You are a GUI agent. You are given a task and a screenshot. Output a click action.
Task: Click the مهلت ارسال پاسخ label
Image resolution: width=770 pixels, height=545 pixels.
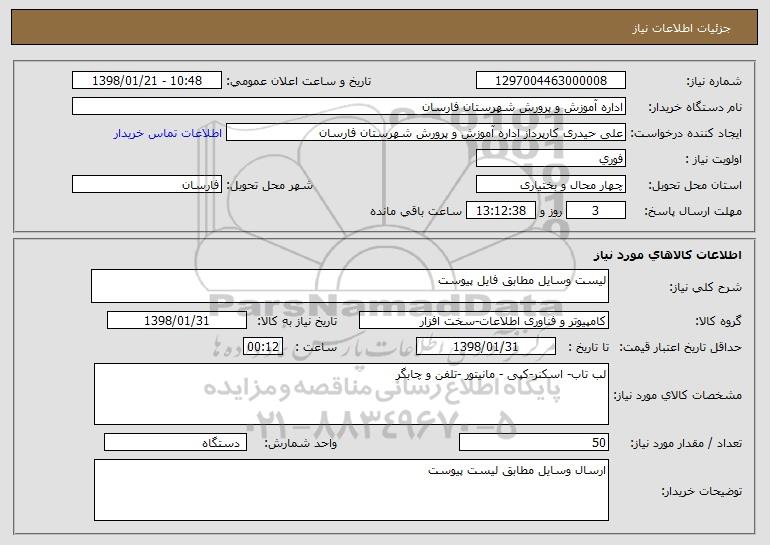tap(693, 211)
